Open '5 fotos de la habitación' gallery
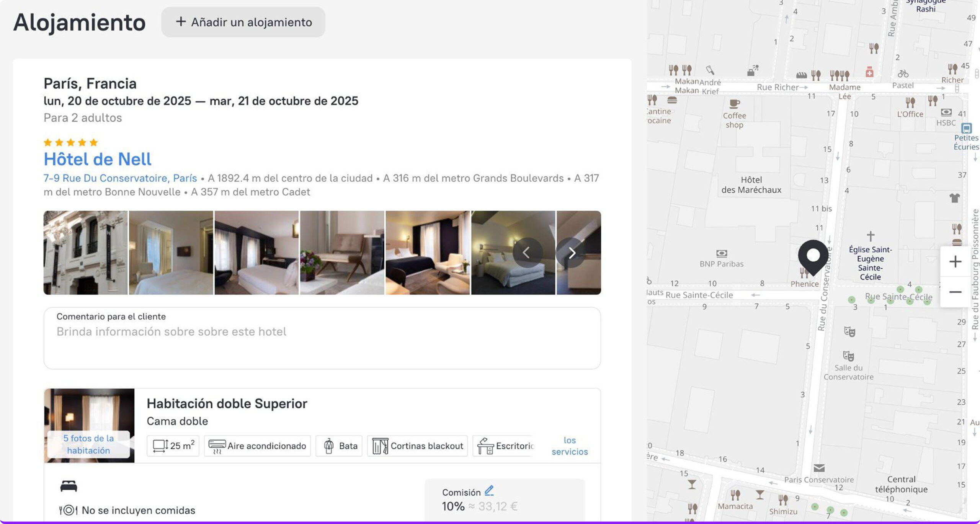This screenshot has width=980, height=524. point(88,444)
